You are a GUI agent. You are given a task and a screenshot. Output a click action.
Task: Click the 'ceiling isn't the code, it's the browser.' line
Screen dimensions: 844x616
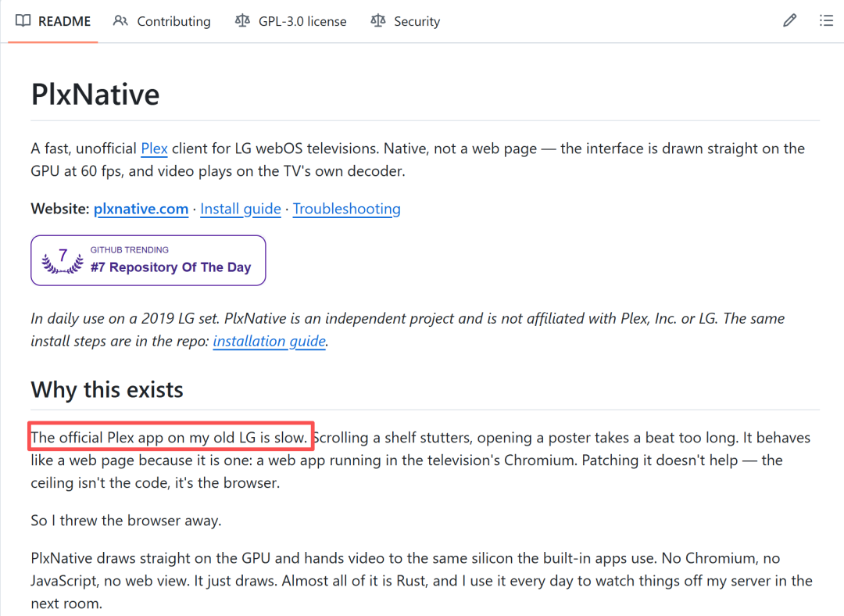(x=155, y=482)
